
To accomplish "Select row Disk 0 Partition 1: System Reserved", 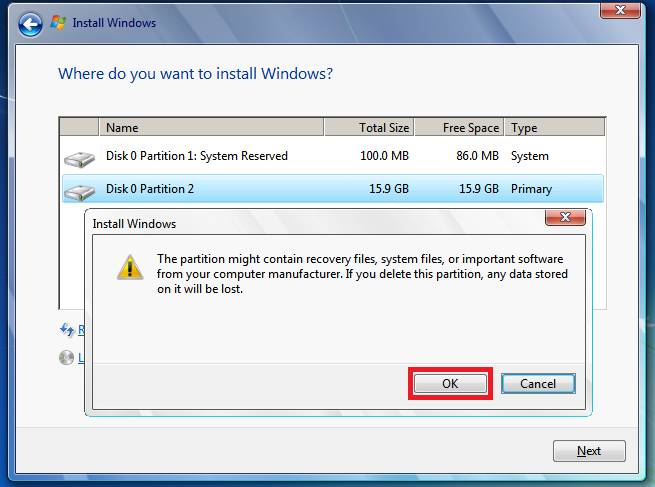I will coord(333,156).
